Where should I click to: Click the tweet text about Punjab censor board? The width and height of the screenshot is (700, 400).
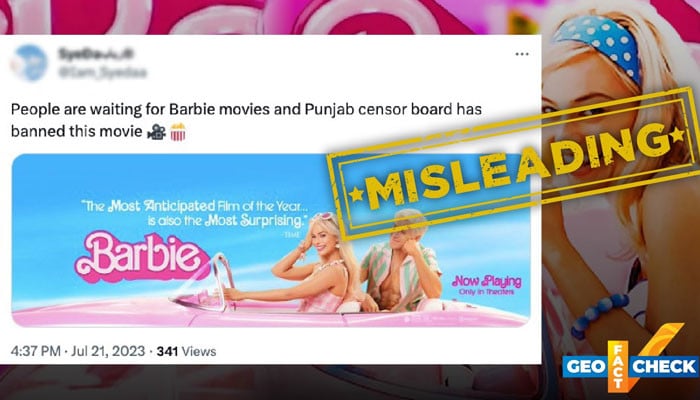coord(246,121)
